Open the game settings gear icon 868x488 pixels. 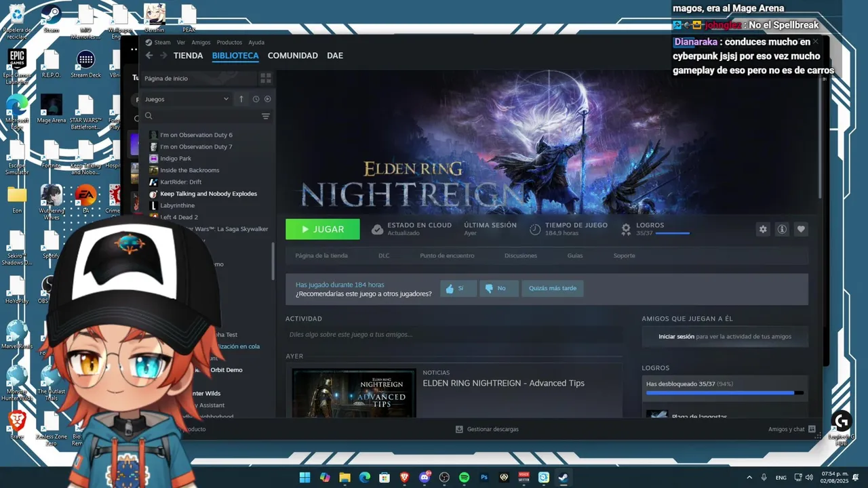coord(763,229)
